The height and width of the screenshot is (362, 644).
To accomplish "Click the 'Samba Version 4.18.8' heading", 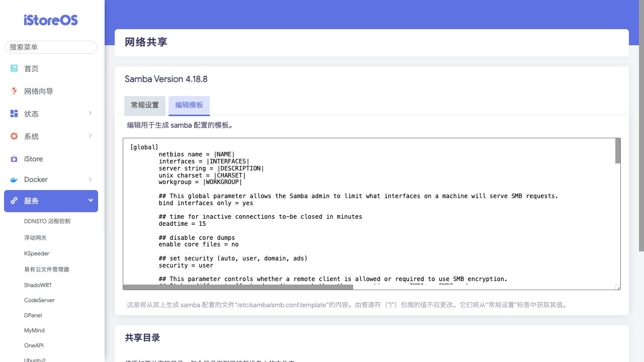I will (166, 79).
